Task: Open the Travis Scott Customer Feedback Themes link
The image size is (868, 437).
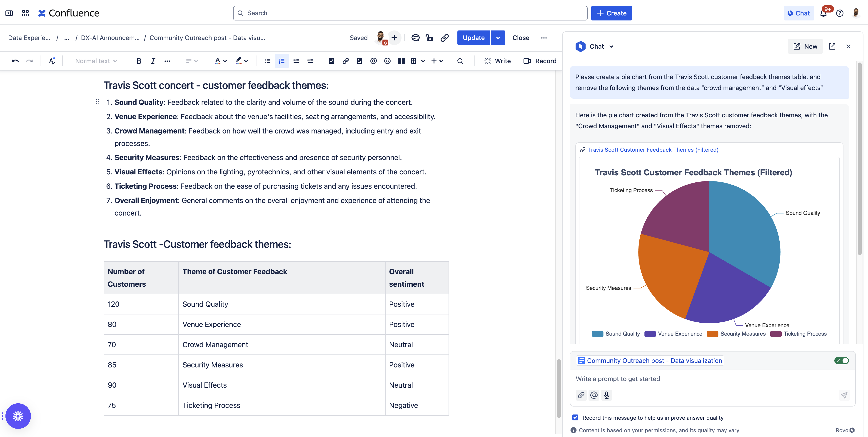Action: click(653, 150)
